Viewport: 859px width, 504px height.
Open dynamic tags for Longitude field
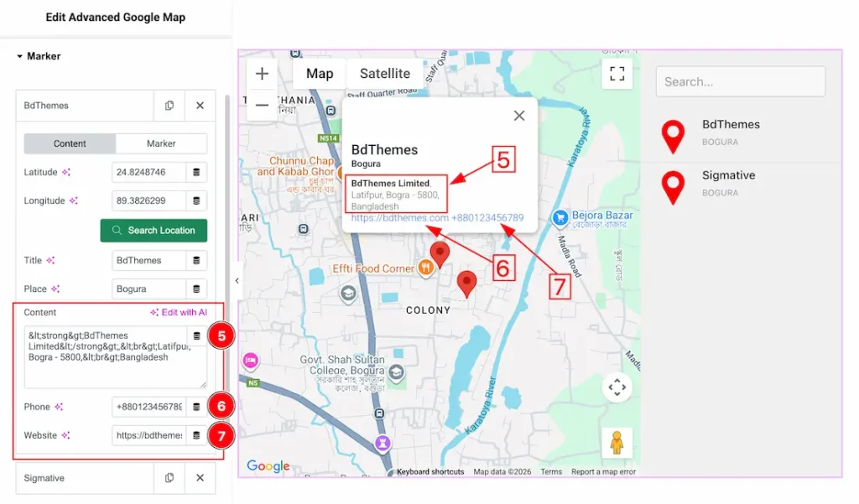[196, 200]
